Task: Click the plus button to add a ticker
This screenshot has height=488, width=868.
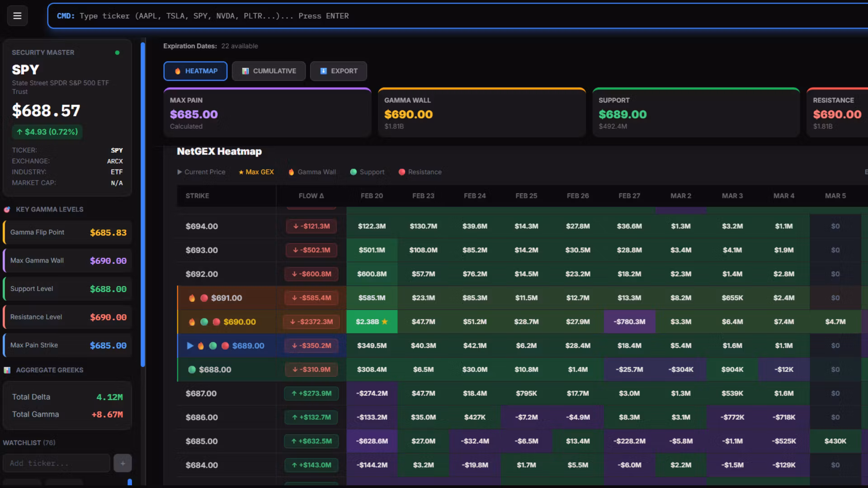Action: point(123,463)
